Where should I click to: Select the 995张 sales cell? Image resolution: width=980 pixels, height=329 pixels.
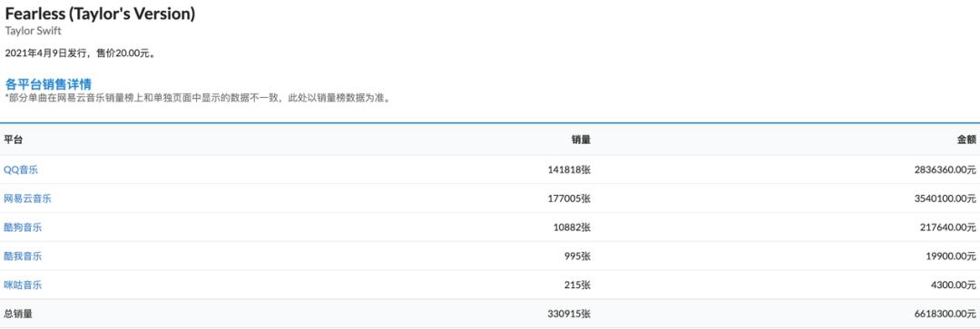[577, 256]
